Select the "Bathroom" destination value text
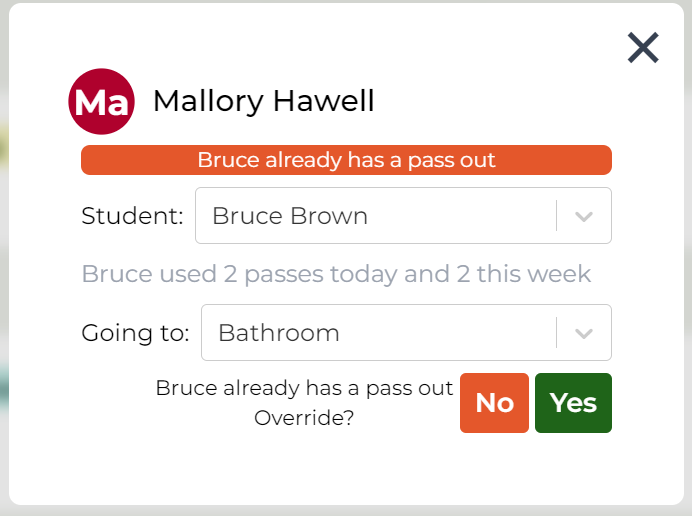The width and height of the screenshot is (692, 516). [x=279, y=333]
